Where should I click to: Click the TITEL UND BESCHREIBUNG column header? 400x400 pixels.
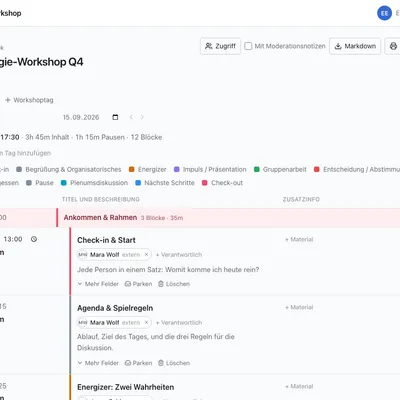tap(101, 199)
